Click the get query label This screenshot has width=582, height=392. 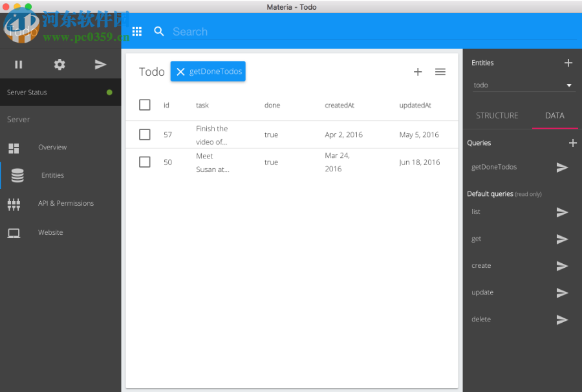476,239
